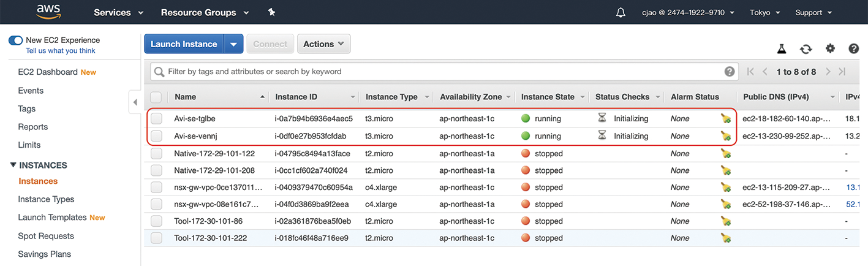Click the Launch Instance button
The height and width of the screenshot is (266, 868).
tap(184, 44)
